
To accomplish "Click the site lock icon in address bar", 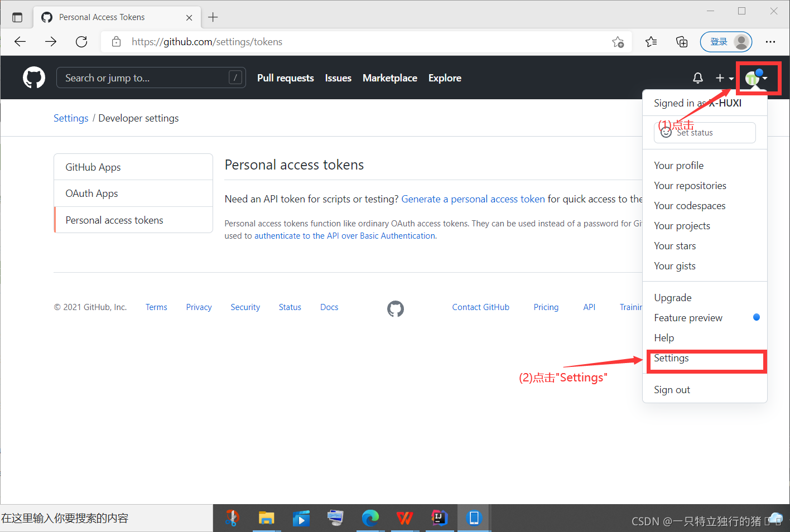I will pyautogui.click(x=117, y=42).
